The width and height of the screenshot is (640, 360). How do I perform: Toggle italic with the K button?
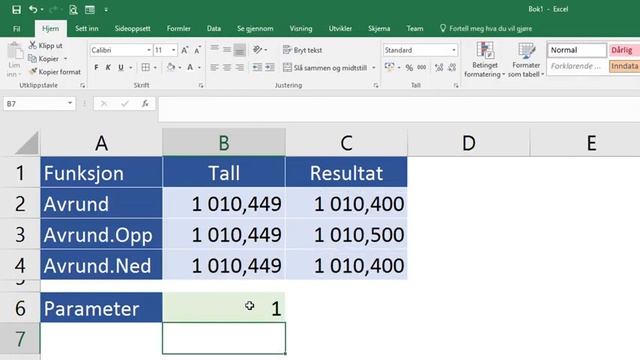coord(108,67)
